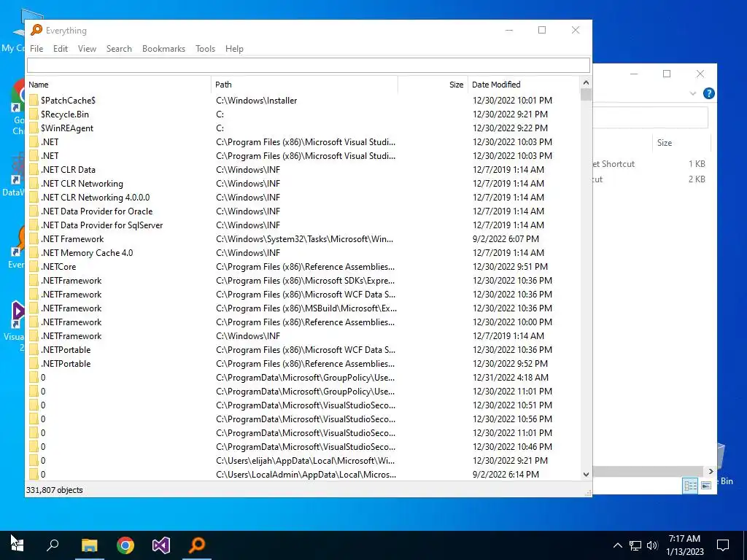747x560 pixels.
Task: Open Visual Studio from the taskbar
Action: [x=161, y=545]
